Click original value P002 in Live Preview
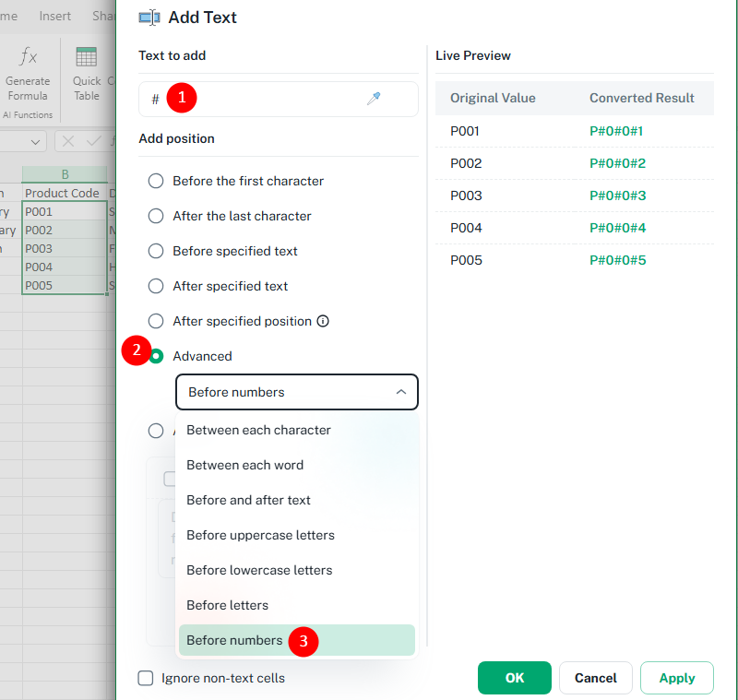This screenshot has height=700, width=738. pos(466,163)
